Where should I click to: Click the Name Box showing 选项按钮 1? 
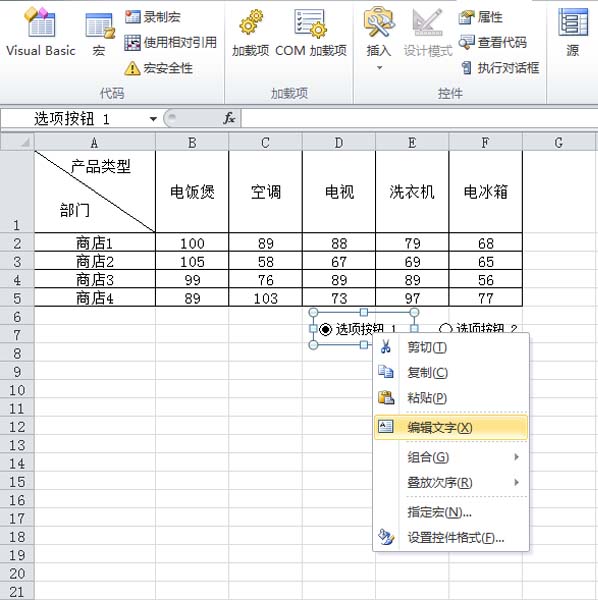pyautogui.click(x=73, y=119)
